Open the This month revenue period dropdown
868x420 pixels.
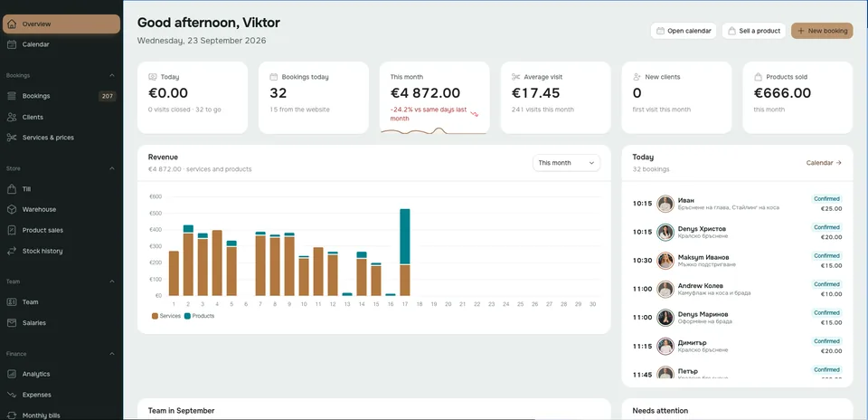[566, 163]
